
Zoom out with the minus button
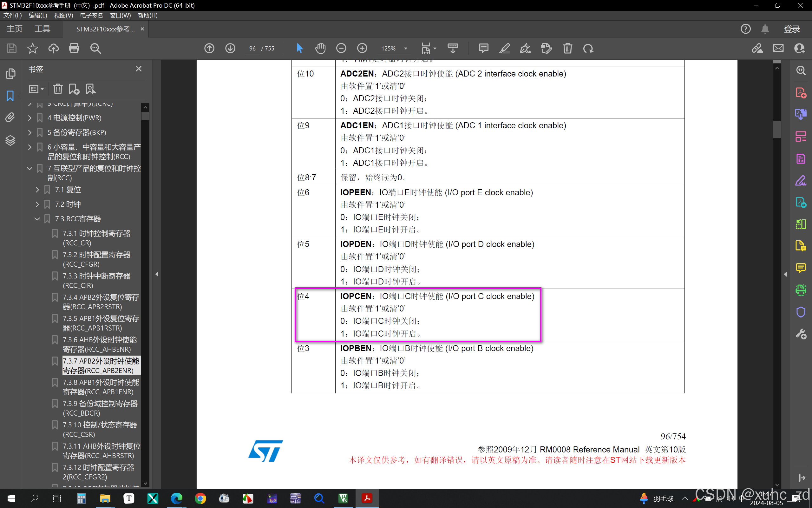pyautogui.click(x=341, y=48)
